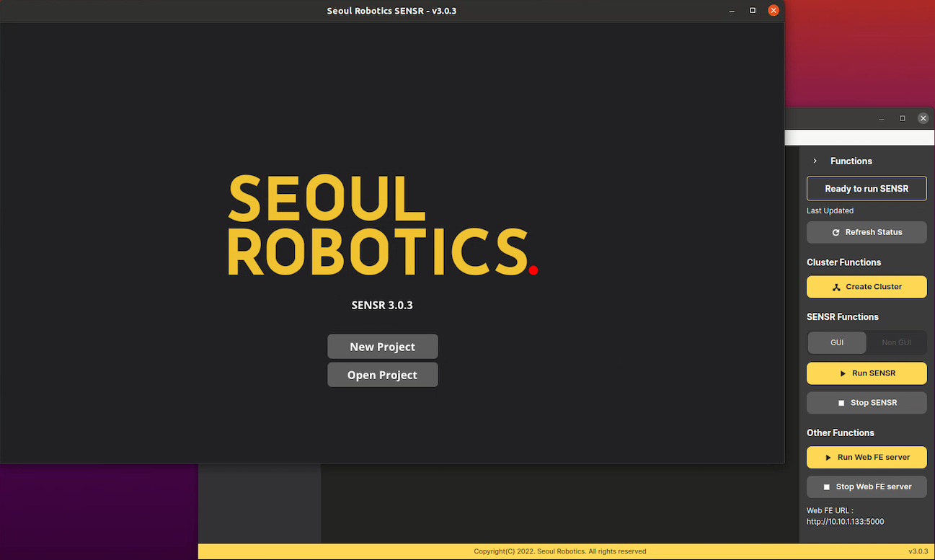Select the GUI mode toggle

click(x=837, y=343)
